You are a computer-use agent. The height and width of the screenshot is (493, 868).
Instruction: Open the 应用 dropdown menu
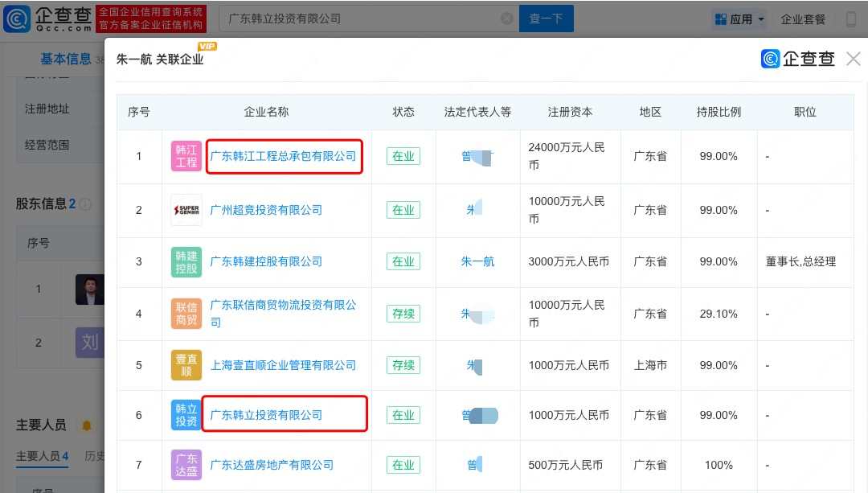pos(739,19)
